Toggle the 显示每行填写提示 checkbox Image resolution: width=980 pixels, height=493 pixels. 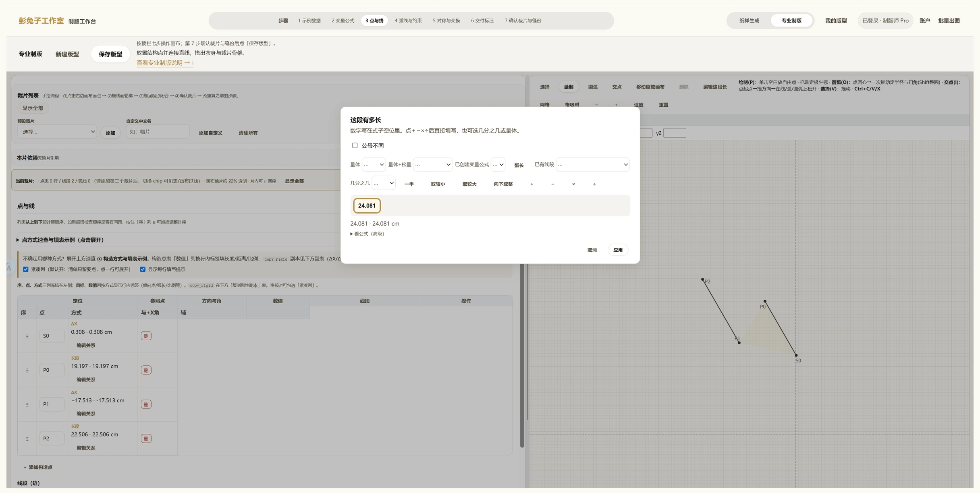point(143,269)
